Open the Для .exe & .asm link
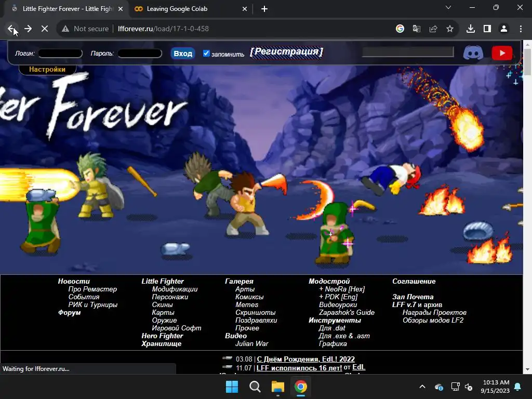Viewport: 532px width, 399px height. (x=344, y=336)
